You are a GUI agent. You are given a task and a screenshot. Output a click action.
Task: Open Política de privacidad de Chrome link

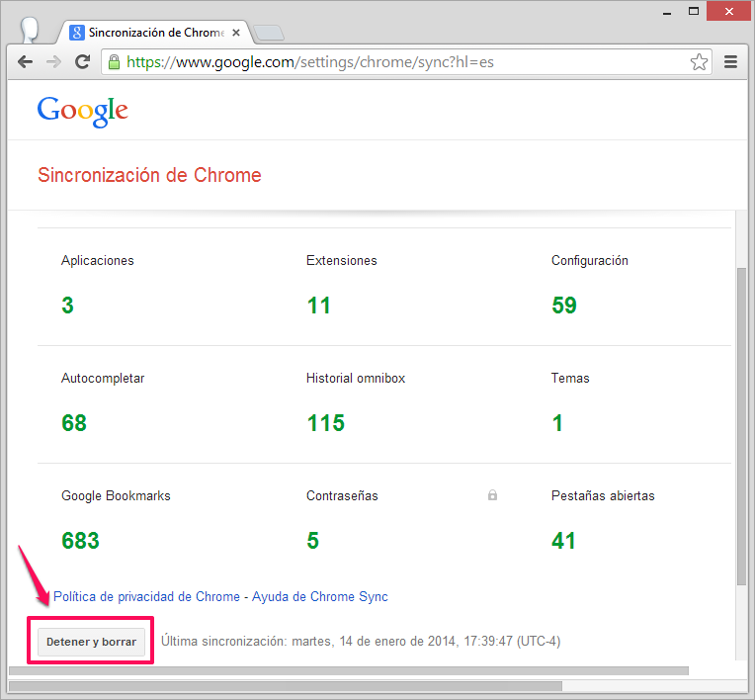click(146, 596)
